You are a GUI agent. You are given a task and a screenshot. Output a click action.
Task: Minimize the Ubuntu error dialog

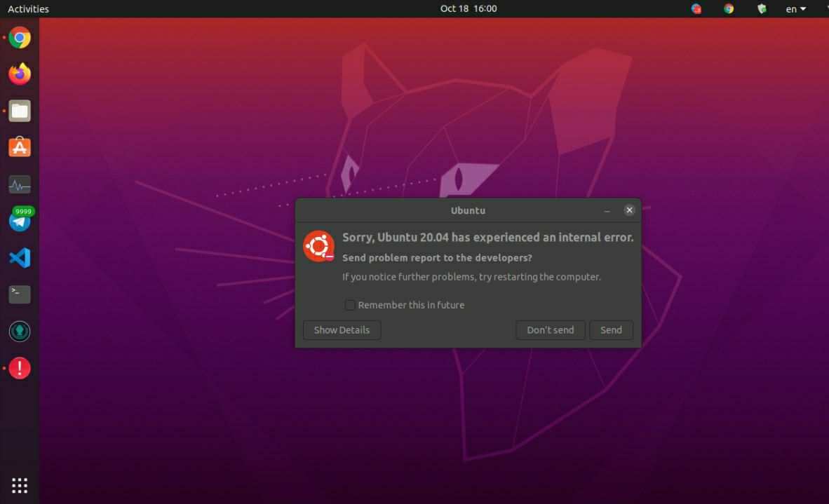607,211
